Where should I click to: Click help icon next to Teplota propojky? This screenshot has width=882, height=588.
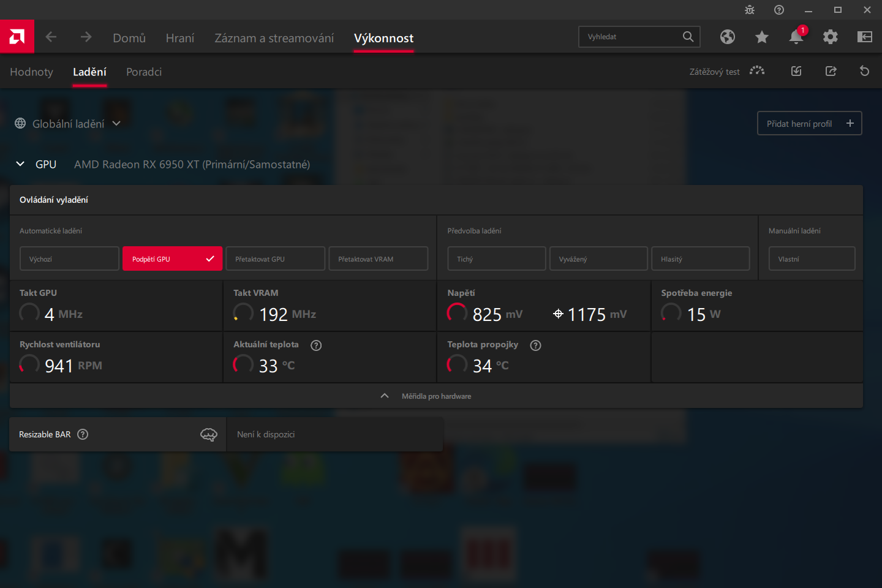[x=536, y=345]
